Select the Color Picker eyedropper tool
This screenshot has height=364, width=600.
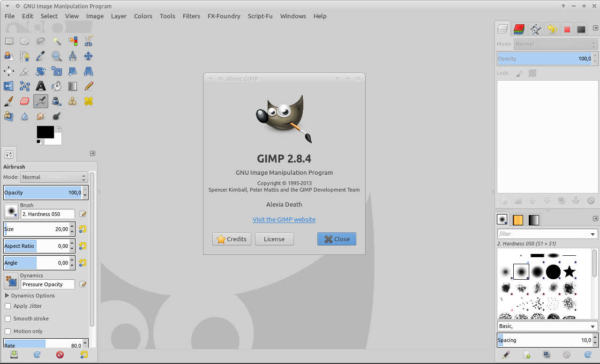point(41,56)
